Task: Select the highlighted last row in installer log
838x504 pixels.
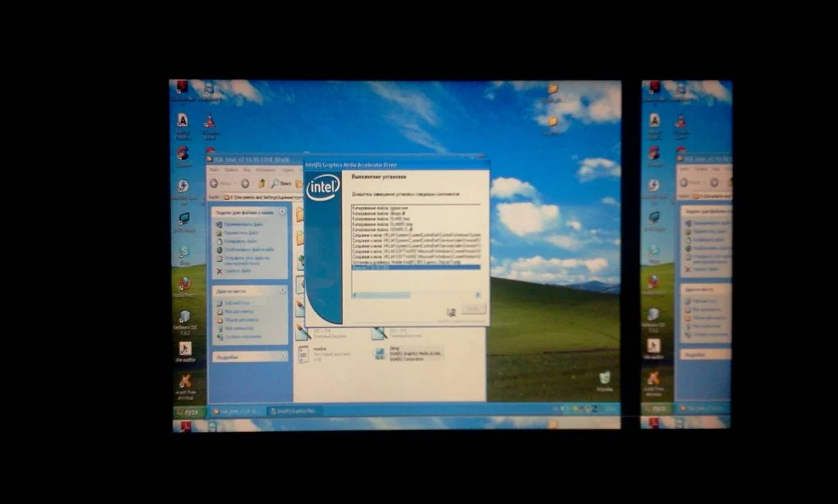Action: (416, 267)
